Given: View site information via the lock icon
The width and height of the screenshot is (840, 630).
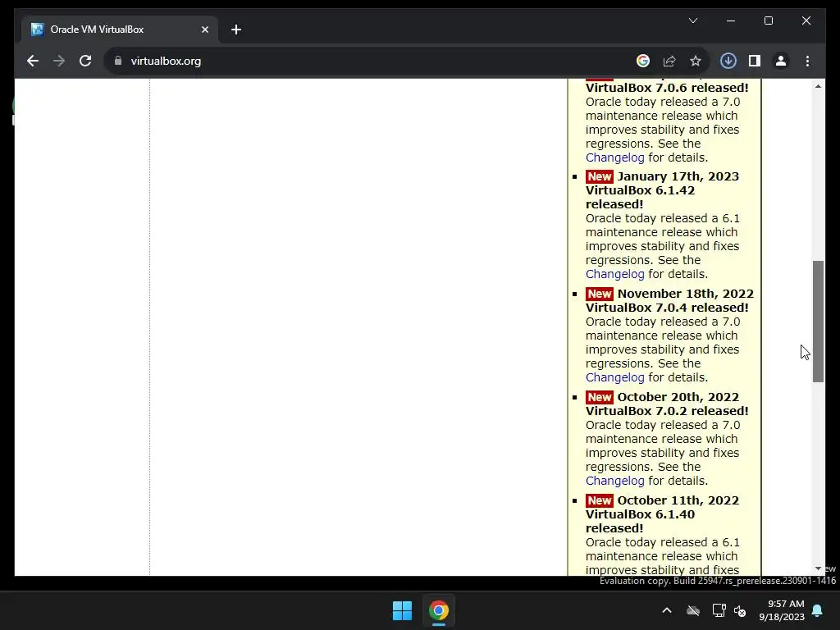Looking at the screenshot, I should click(x=118, y=61).
